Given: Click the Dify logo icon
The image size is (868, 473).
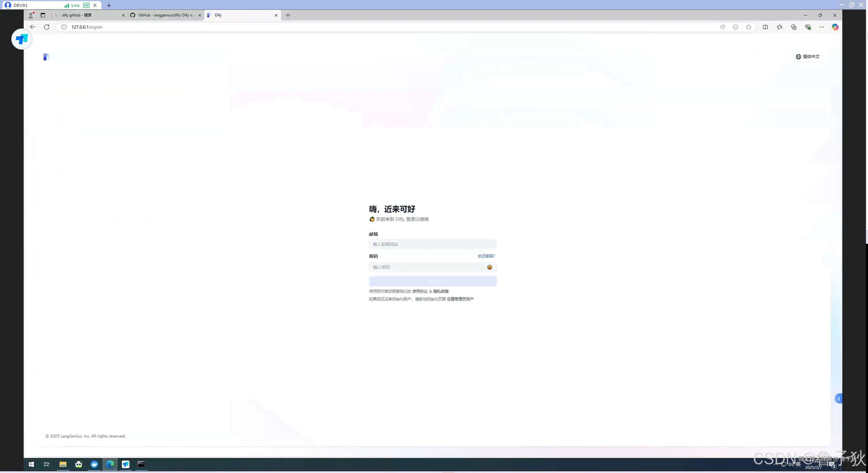Looking at the screenshot, I should (x=46, y=57).
